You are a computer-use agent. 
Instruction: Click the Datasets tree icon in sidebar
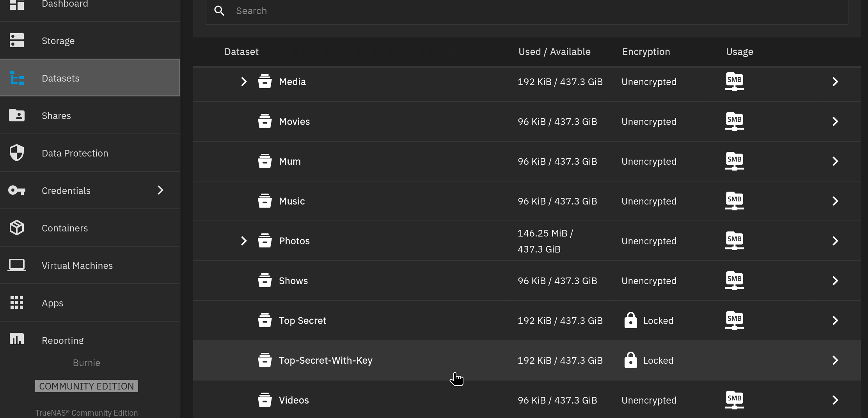pos(17,78)
